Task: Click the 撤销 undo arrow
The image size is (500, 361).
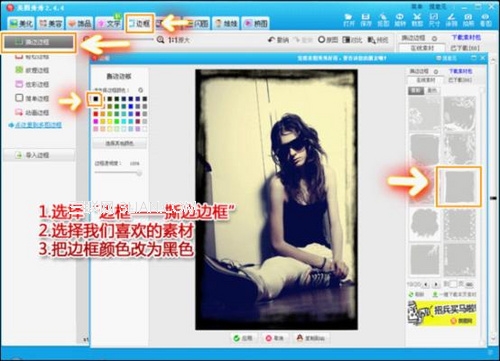Action: click(x=278, y=40)
